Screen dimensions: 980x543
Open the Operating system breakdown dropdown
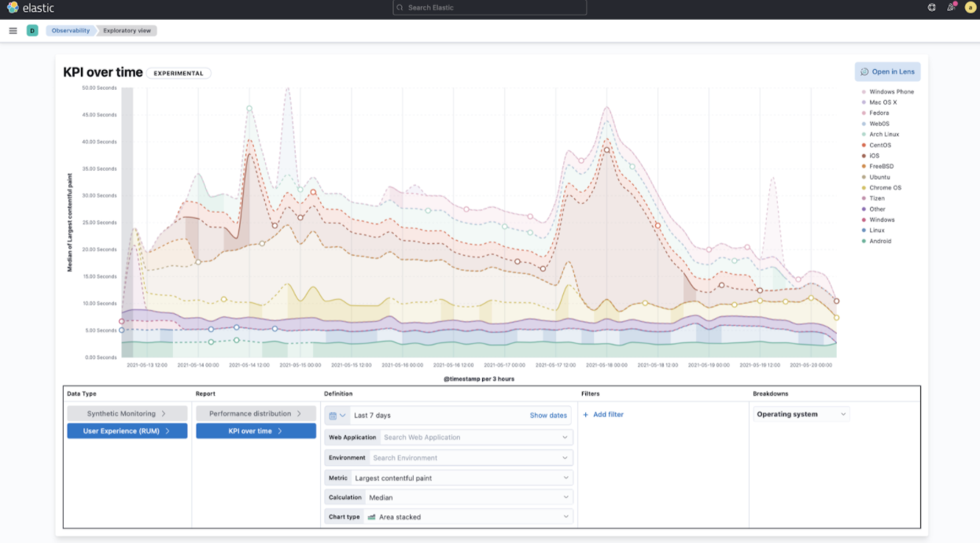pos(801,414)
